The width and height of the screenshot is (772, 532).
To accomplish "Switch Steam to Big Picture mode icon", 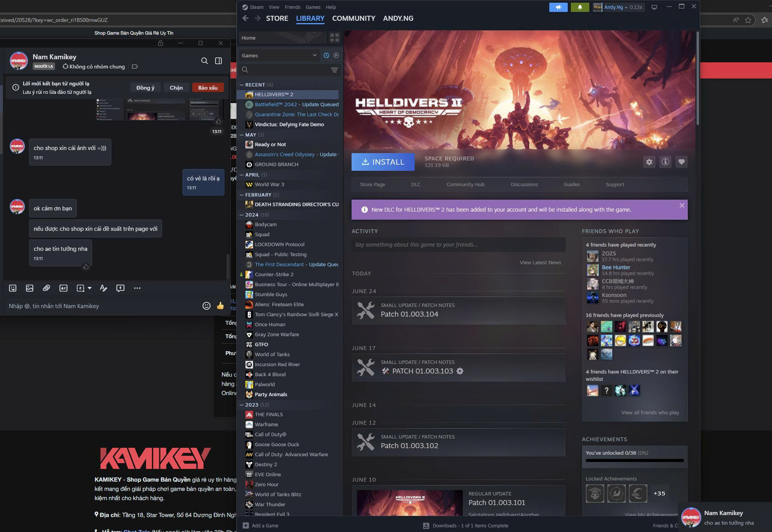I will pos(654,7).
